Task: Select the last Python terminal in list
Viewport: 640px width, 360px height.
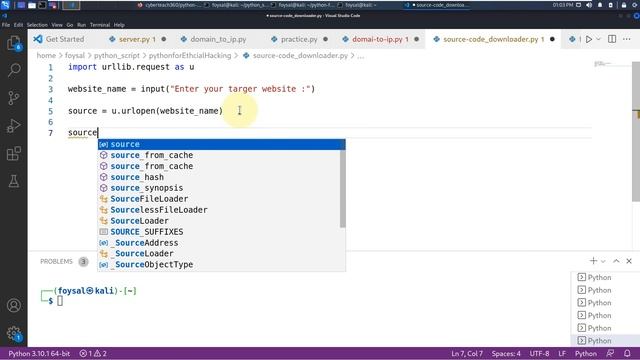Action: 605,340
